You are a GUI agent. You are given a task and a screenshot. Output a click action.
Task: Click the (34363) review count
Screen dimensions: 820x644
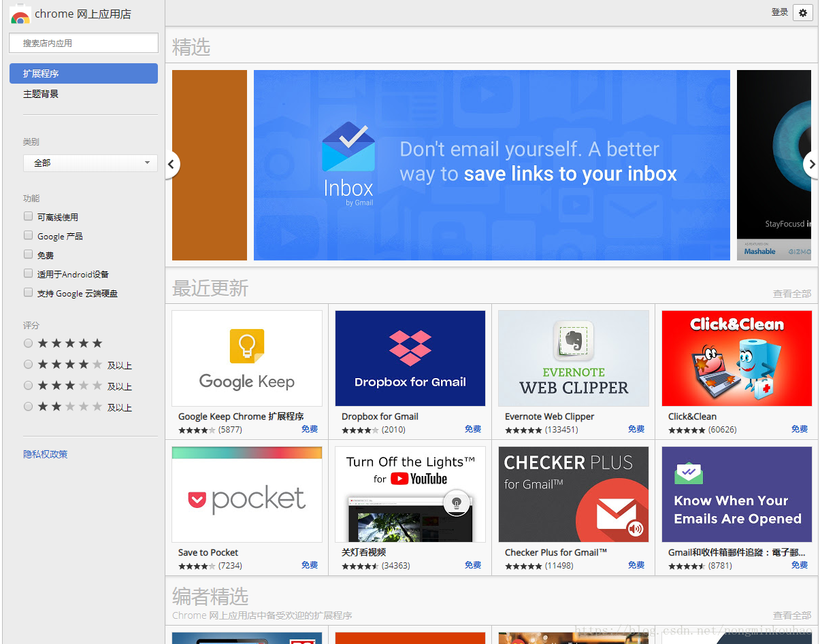[396, 566]
